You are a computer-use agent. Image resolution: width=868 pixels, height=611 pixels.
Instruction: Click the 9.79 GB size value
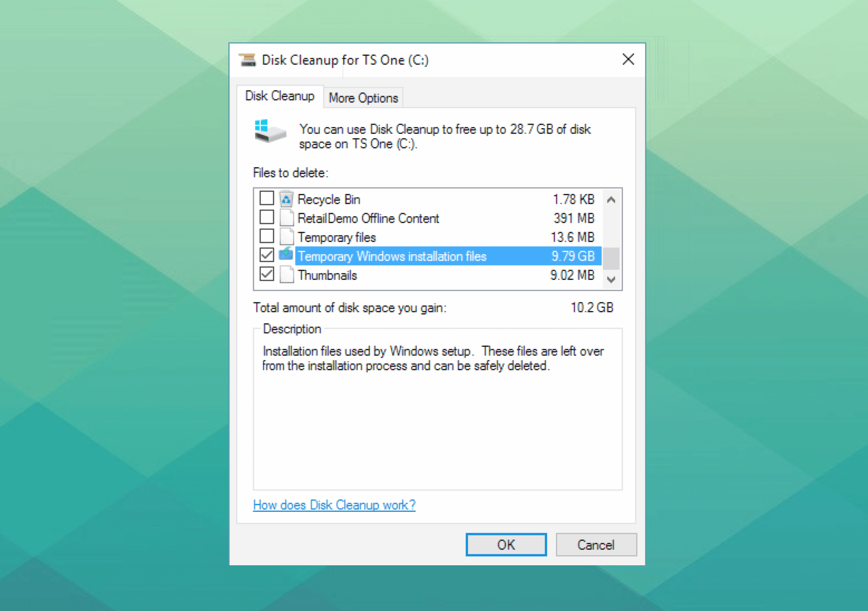(x=573, y=256)
